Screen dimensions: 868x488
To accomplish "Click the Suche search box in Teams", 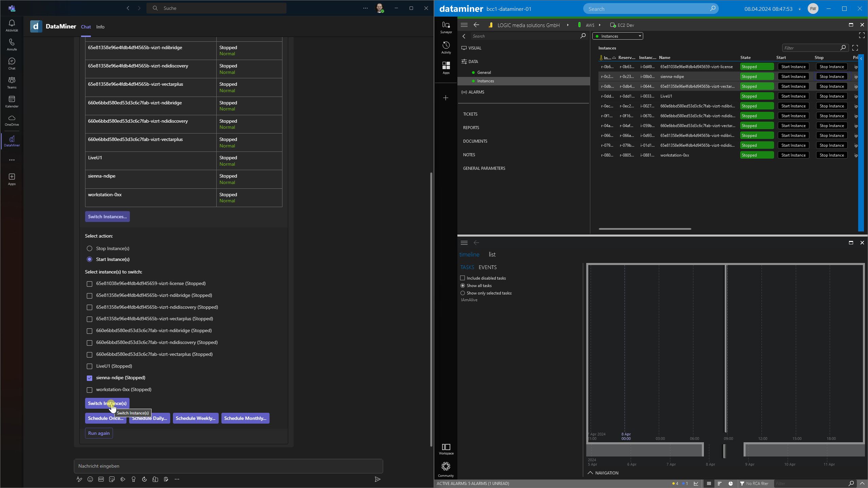I will coord(216,8).
